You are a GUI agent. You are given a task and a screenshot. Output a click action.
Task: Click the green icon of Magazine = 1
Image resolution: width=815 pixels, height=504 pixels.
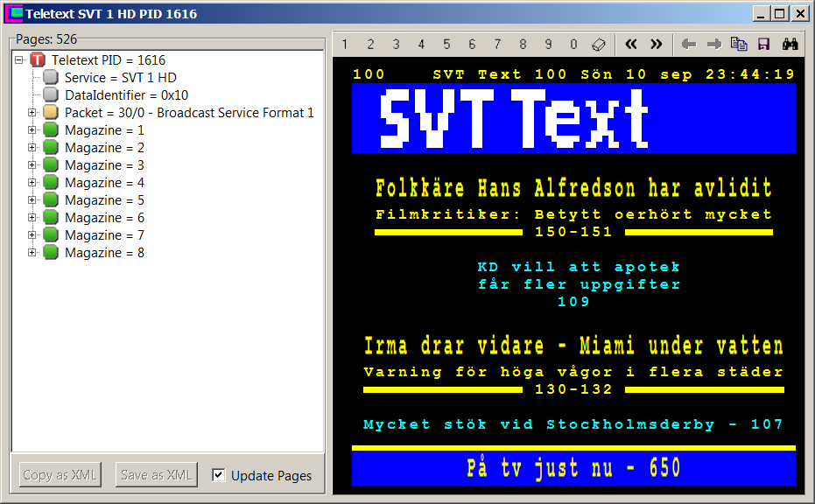point(51,129)
